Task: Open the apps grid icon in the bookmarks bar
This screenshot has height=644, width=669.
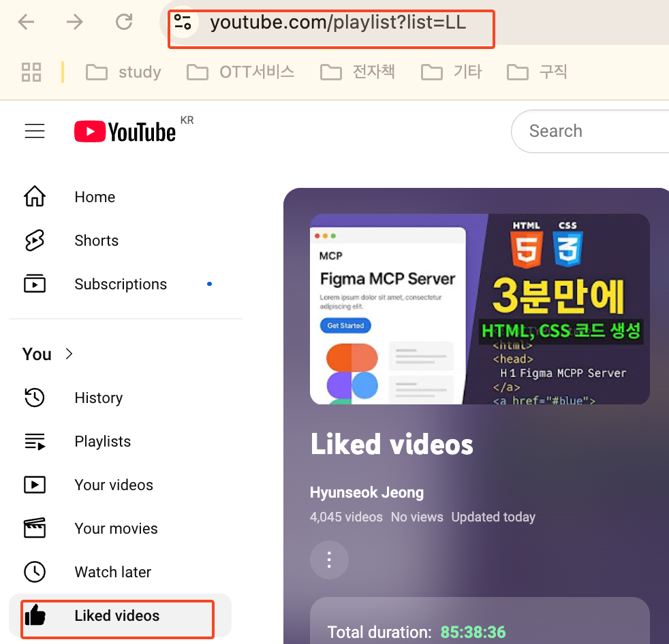Action: click(31, 72)
